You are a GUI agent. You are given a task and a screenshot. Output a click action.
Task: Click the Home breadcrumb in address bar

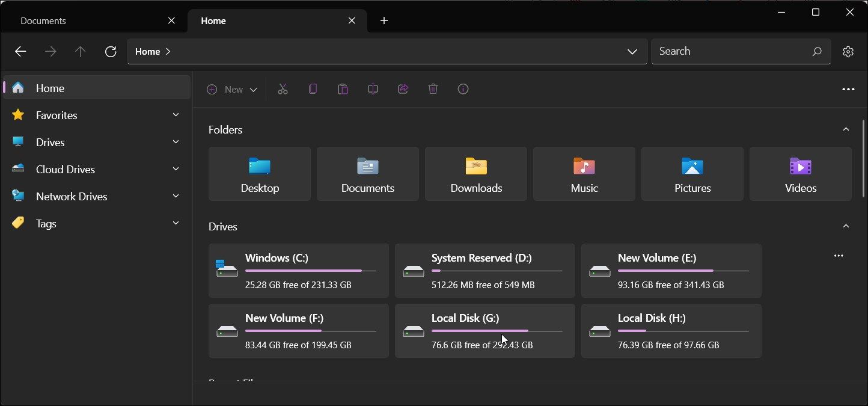147,52
